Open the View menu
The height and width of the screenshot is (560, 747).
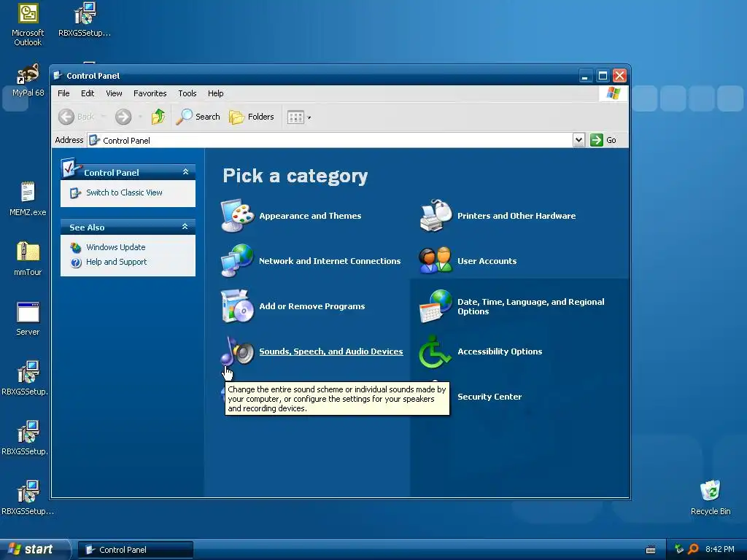[114, 93]
